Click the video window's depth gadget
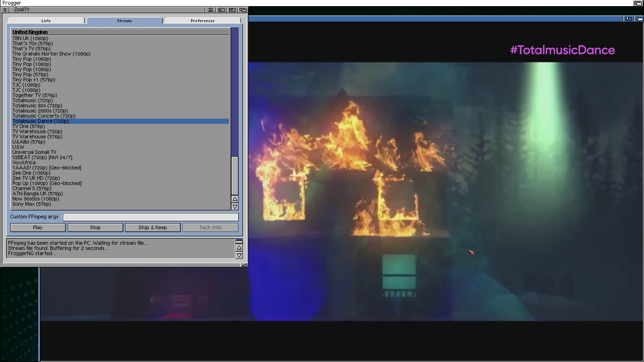Viewport: 644px width, 362px height. coord(639,19)
